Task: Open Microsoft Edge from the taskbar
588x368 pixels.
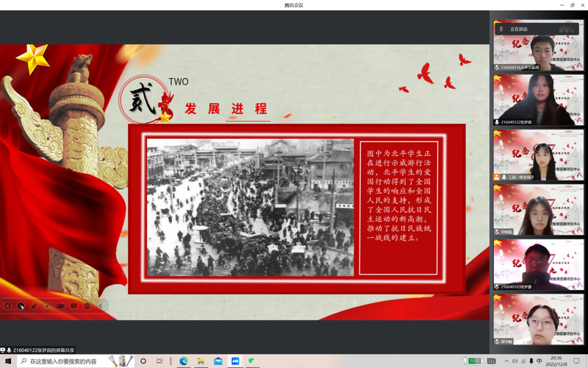Action: pos(183,361)
